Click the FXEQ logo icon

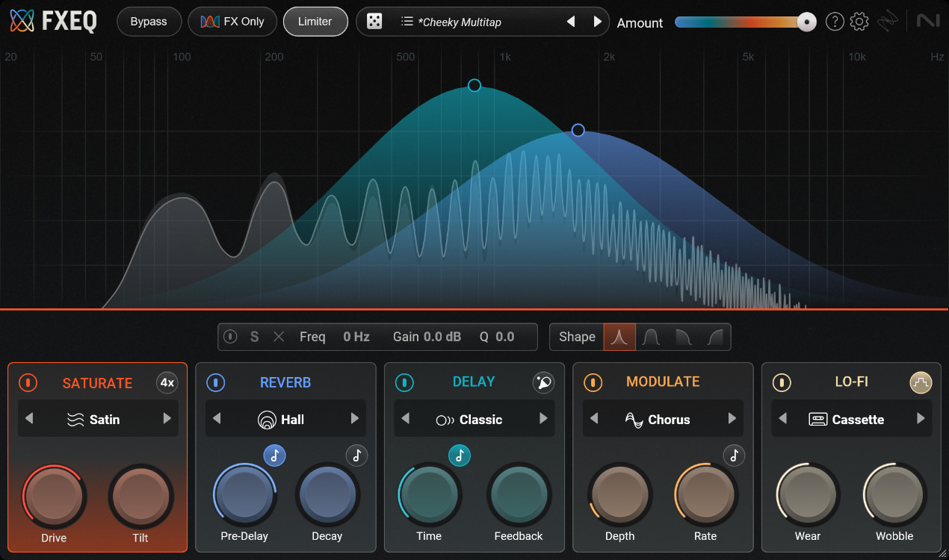point(22,21)
